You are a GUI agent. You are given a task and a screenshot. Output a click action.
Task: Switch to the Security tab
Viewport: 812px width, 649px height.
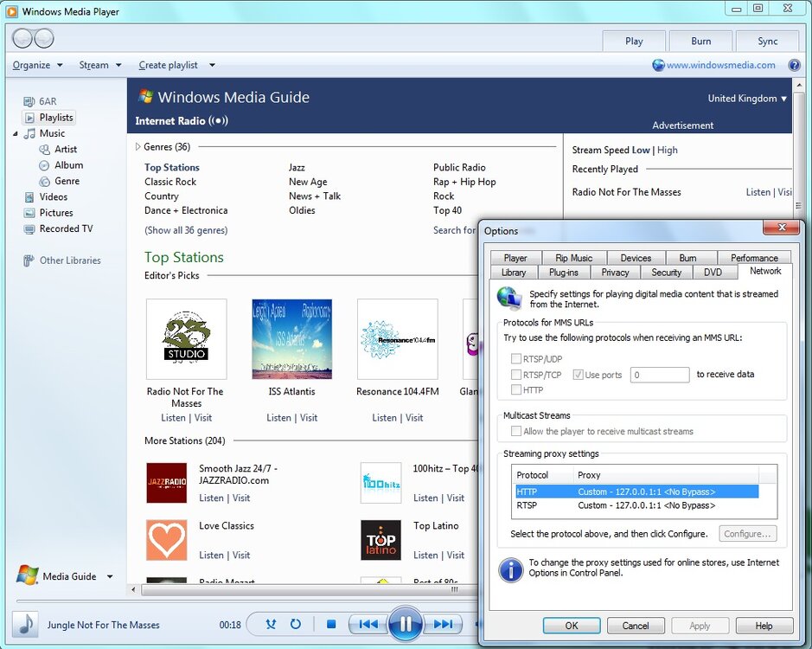tap(667, 272)
